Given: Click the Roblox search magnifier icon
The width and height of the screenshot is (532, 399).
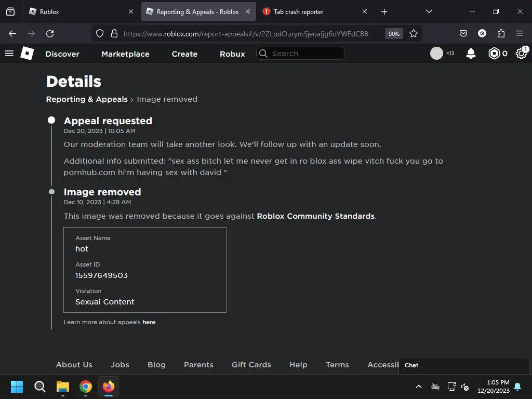Looking at the screenshot, I should tap(263, 54).
